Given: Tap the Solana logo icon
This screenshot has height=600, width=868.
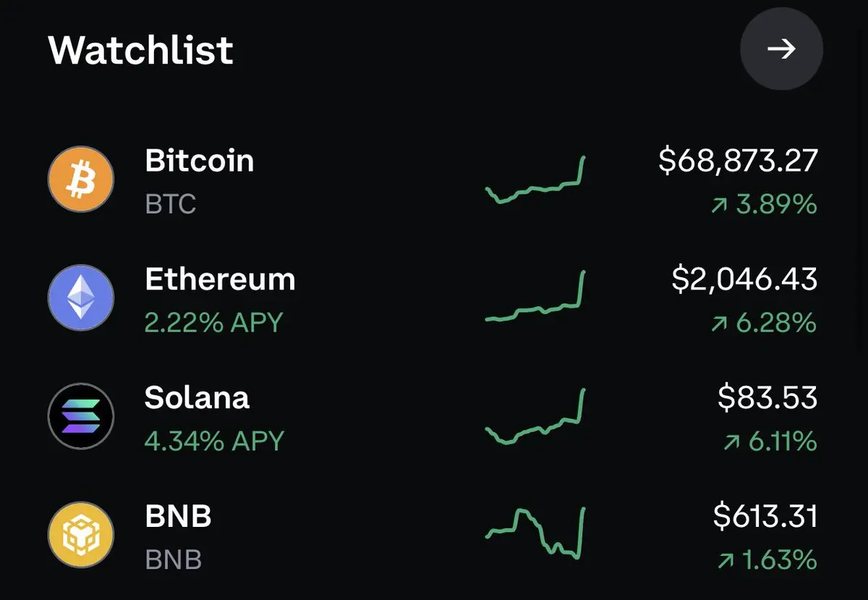Looking at the screenshot, I should tap(80, 417).
